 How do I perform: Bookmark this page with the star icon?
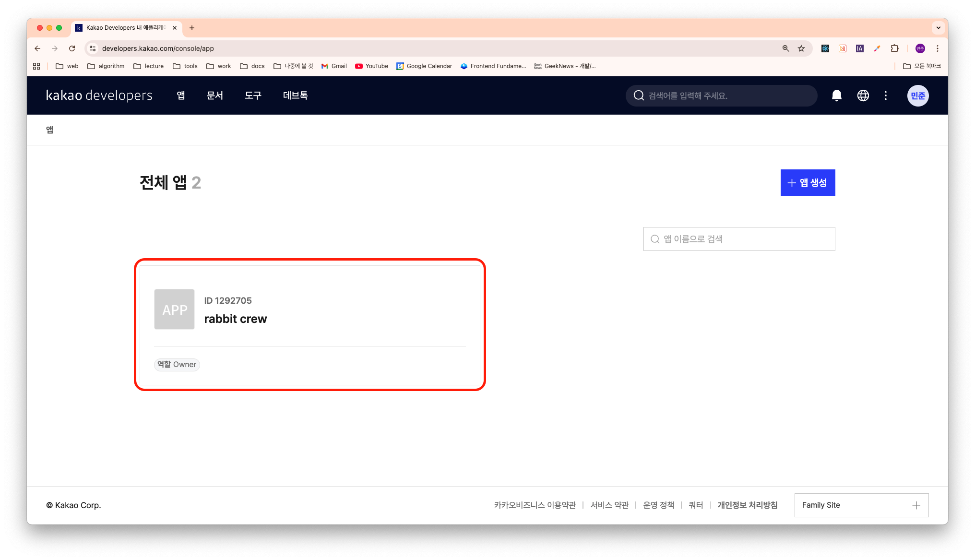[x=801, y=48]
